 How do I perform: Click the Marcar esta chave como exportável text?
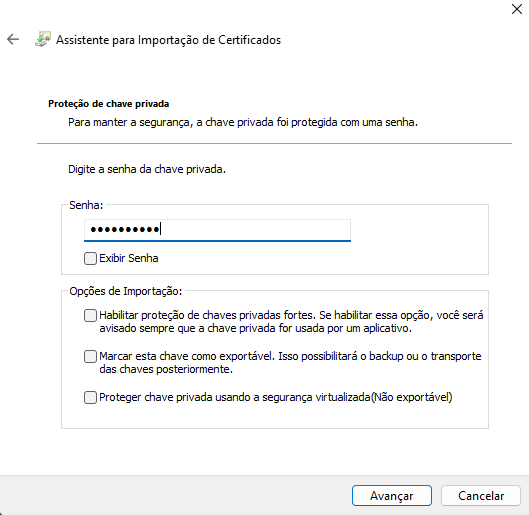290,363
